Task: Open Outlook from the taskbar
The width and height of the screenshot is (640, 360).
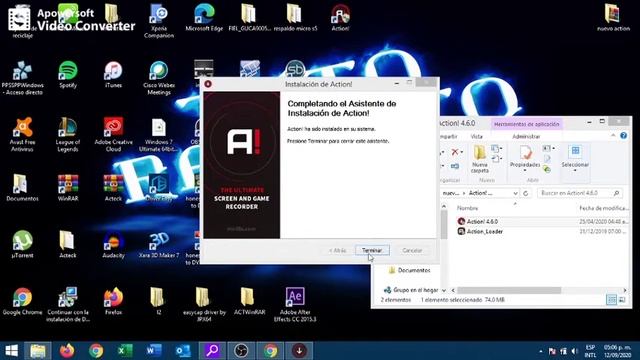Action: [x=183, y=351]
